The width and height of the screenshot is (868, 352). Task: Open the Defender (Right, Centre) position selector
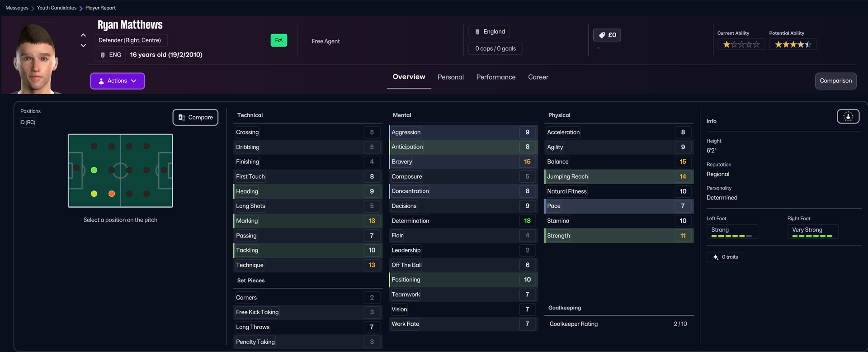(131, 40)
